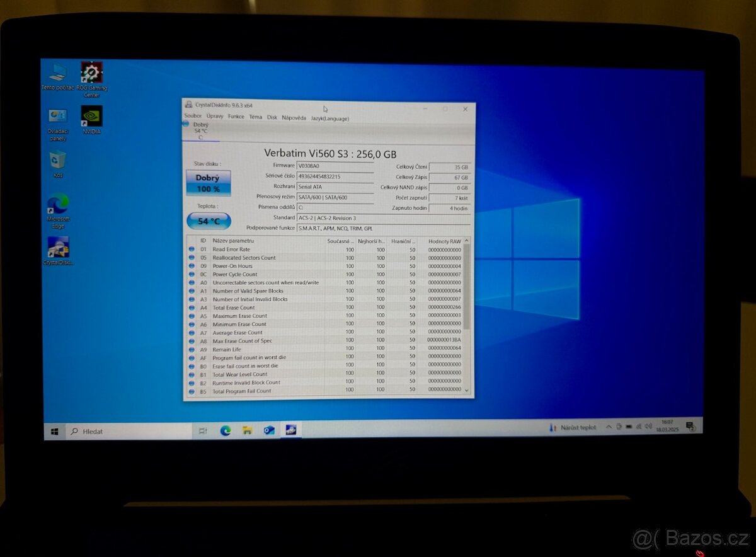
Task: Select the C: drive tab
Action: coord(200,130)
